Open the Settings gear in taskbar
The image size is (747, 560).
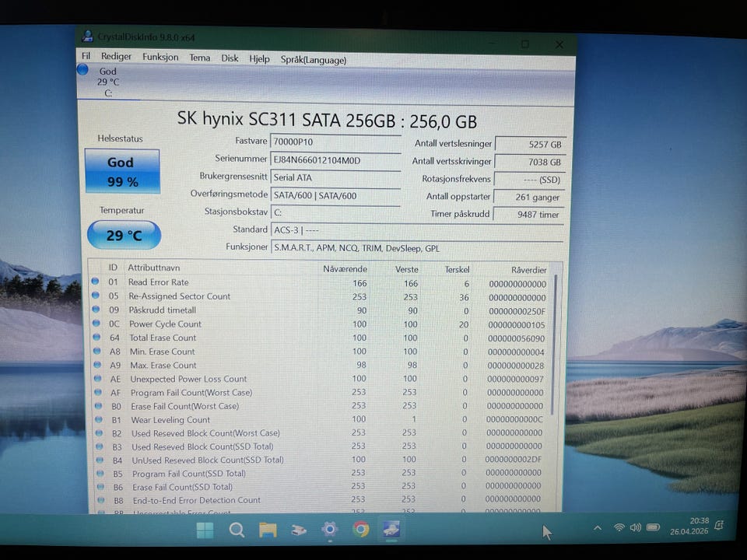[330, 529]
